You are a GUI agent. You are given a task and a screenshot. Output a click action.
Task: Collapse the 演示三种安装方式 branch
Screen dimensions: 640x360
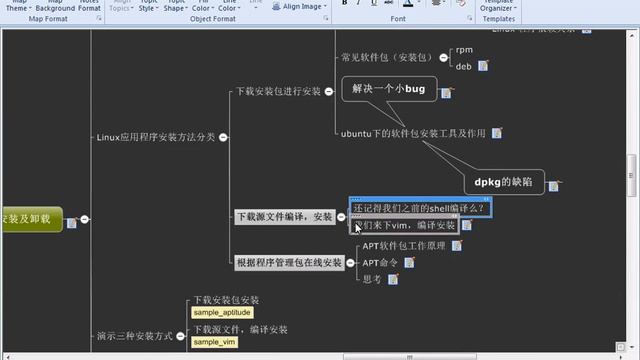(x=180, y=336)
